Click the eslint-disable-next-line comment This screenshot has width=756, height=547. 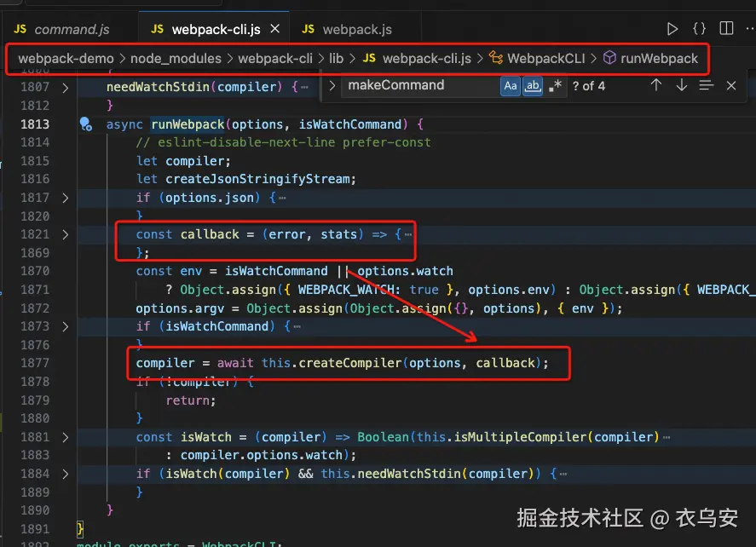(283, 142)
